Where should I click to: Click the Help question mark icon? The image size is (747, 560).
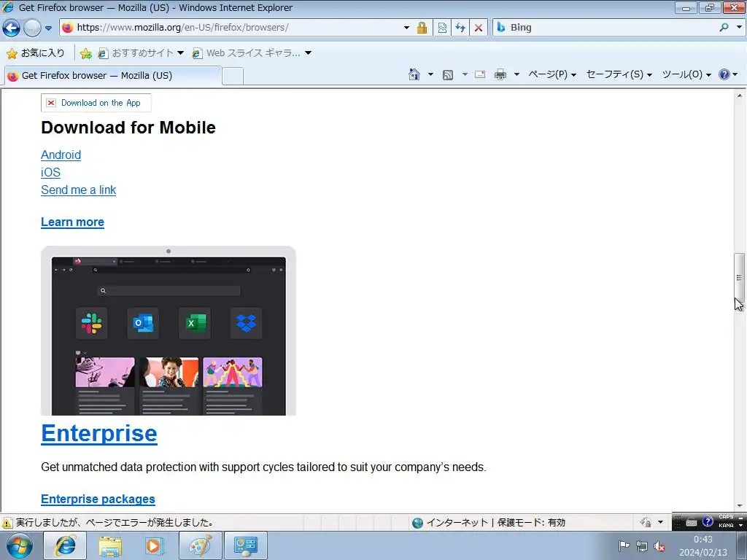tap(724, 74)
